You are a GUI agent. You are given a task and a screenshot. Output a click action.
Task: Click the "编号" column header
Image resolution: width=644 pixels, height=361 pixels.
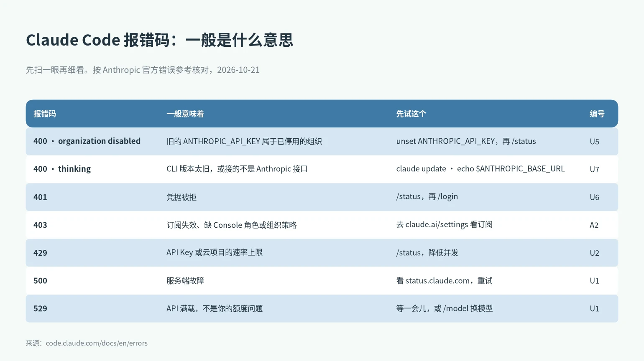pyautogui.click(x=597, y=114)
